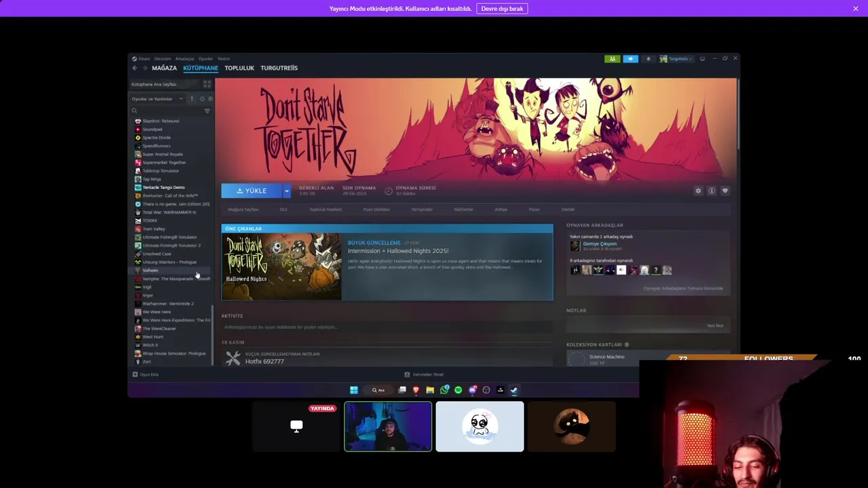Click the green friends icon
Image resolution: width=868 pixels, height=488 pixels.
612,59
